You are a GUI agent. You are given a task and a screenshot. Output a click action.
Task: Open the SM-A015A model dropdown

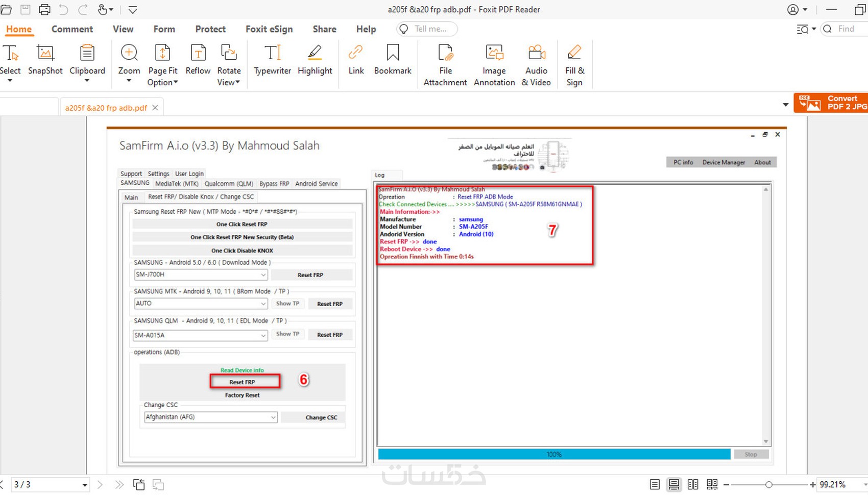[263, 335]
